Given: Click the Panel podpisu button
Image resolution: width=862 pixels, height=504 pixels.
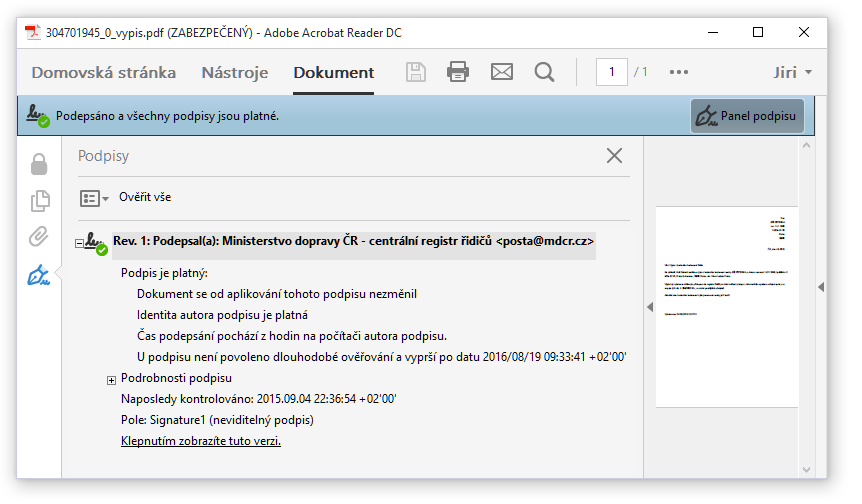Looking at the screenshot, I should click(747, 116).
